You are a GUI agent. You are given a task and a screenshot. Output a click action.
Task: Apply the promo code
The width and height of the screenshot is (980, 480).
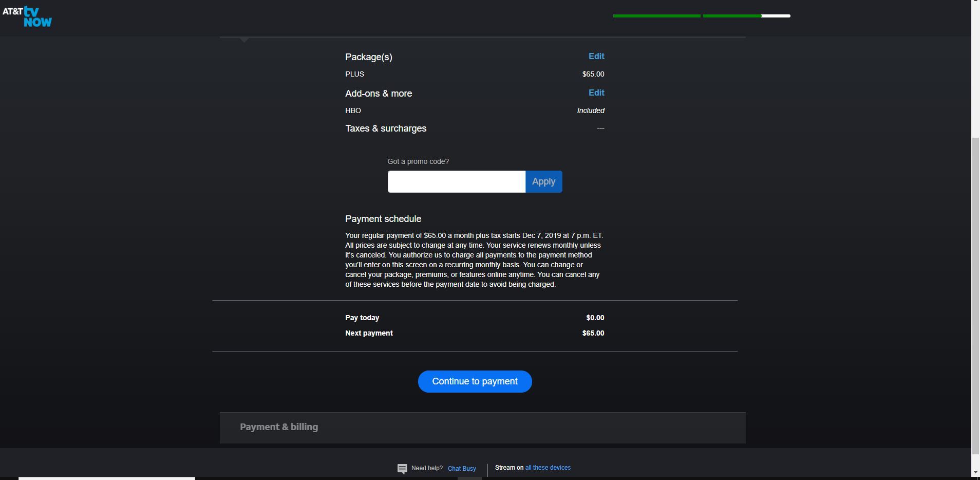tap(543, 181)
